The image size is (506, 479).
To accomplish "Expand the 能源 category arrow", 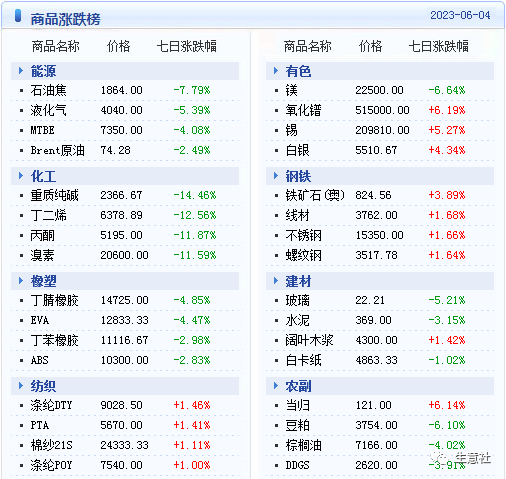I will [x=21, y=71].
